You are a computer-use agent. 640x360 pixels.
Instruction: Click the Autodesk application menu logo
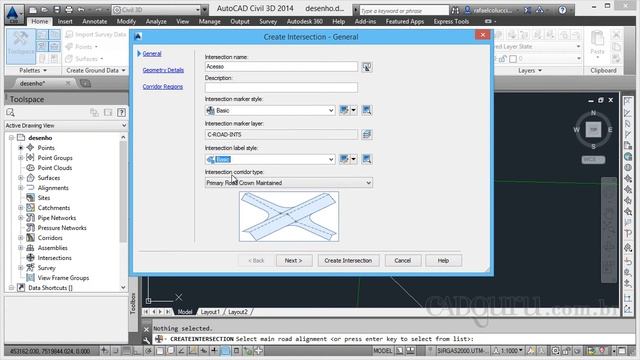(13, 14)
